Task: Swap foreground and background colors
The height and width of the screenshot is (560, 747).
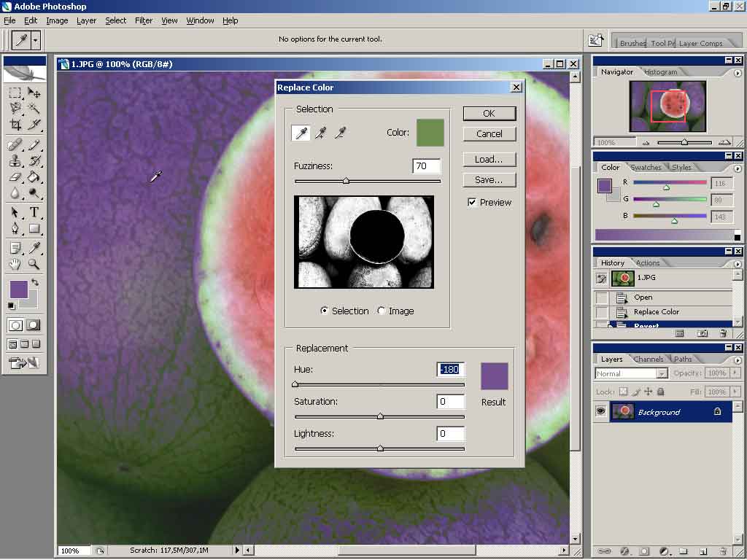Action: tap(35, 282)
